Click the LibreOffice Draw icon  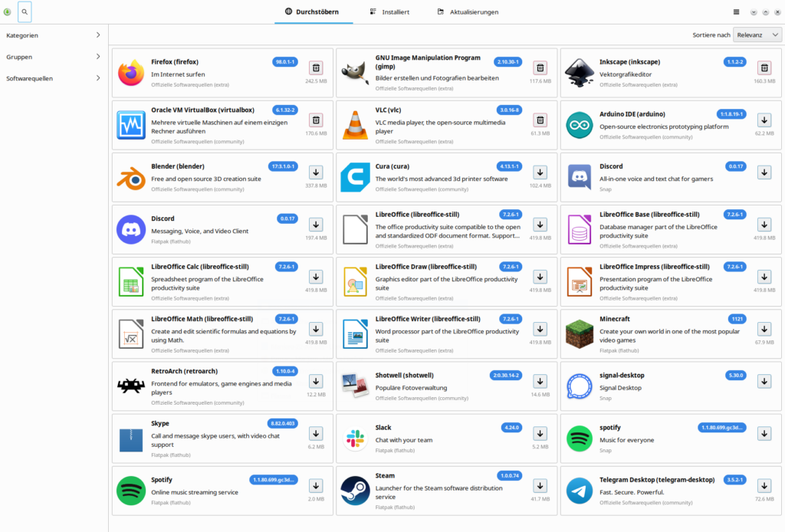(355, 282)
